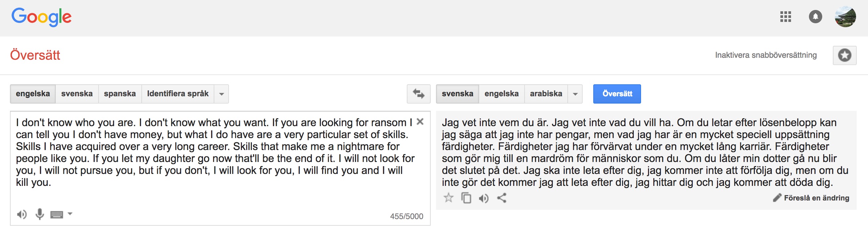This screenshot has width=868, height=237.
Task: Choose Identifiera språk to detect language
Action: coord(178,94)
